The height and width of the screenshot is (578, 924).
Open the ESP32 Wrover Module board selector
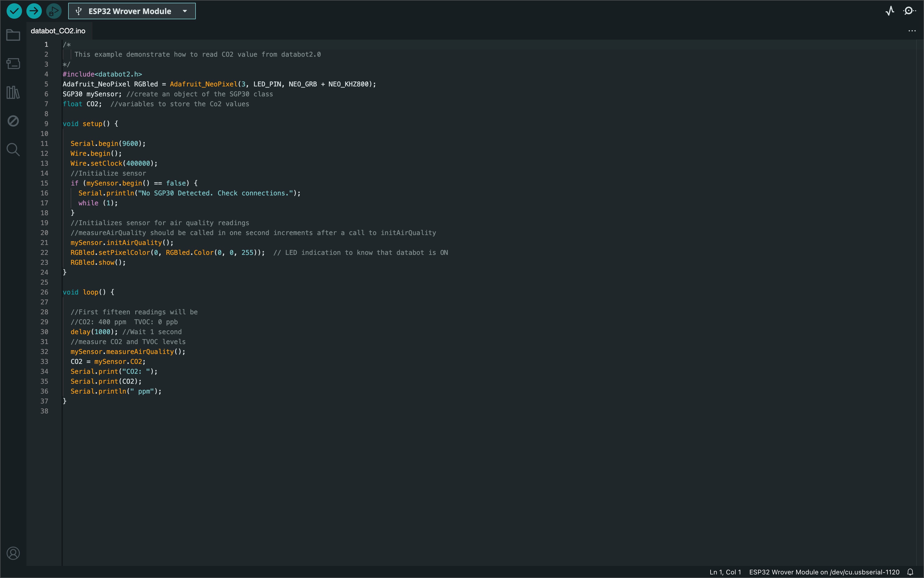click(x=132, y=11)
